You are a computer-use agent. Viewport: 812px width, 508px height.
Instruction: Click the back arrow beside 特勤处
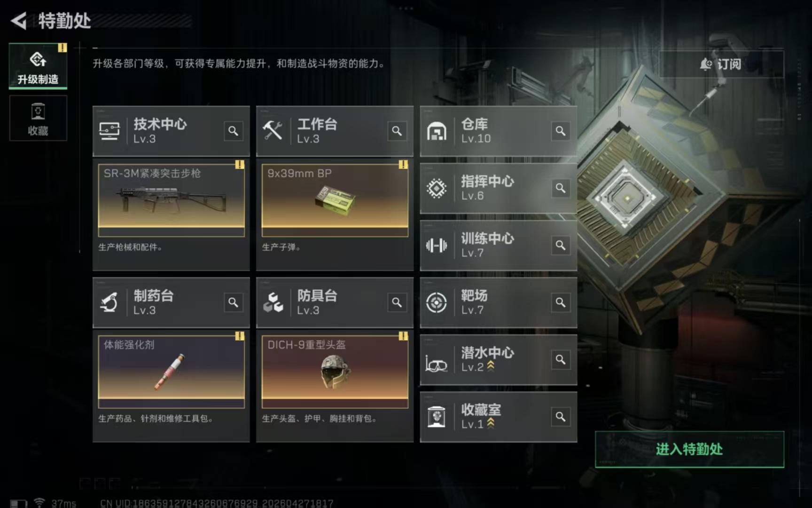(x=19, y=21)
